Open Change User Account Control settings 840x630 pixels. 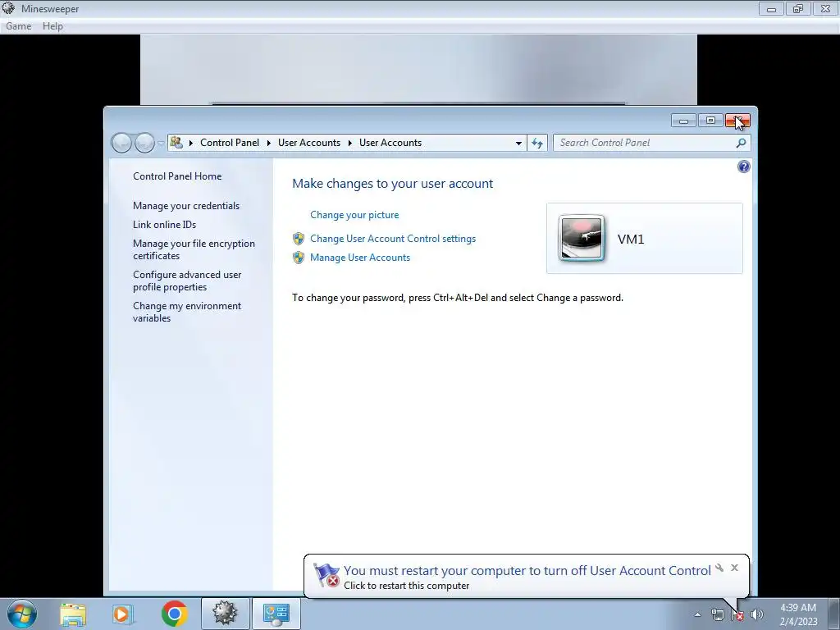pyautogui.click(x=393, y=239)
